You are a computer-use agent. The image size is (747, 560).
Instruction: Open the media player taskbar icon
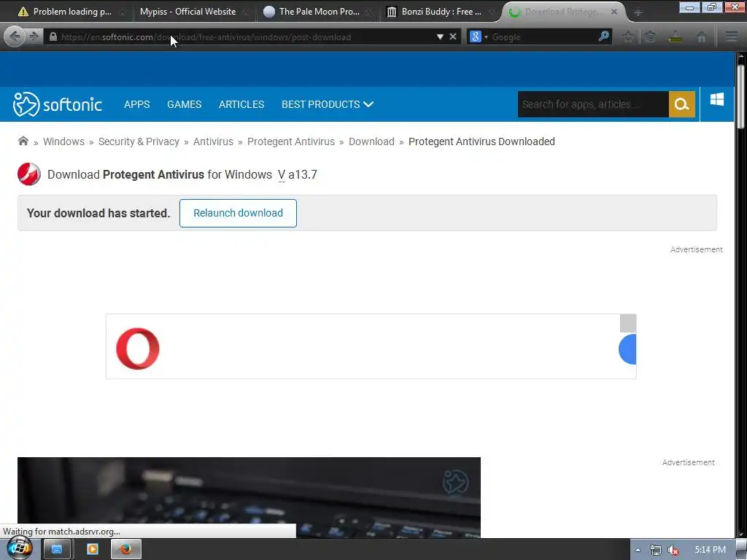coord(93,550)
